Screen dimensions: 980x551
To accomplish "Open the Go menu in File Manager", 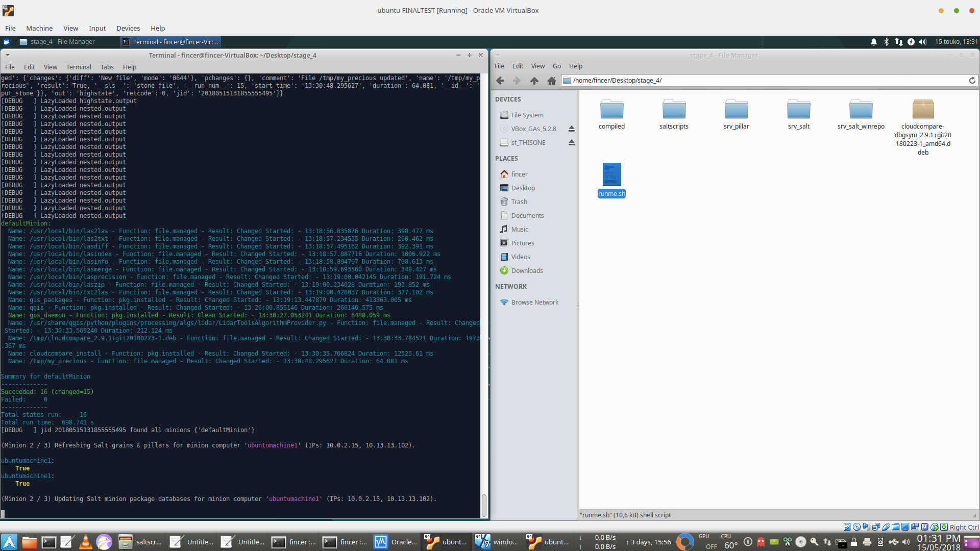I will (556, 66).
